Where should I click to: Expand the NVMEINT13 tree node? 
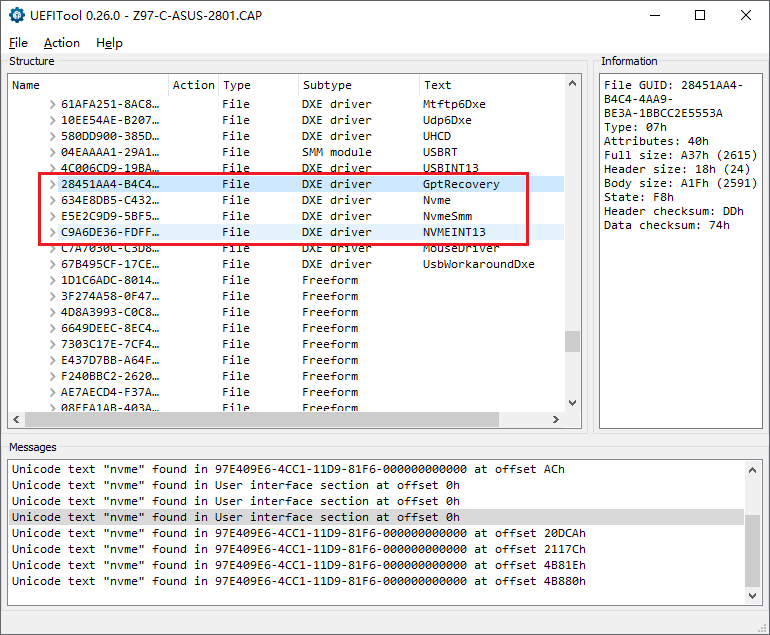(53, 232)
